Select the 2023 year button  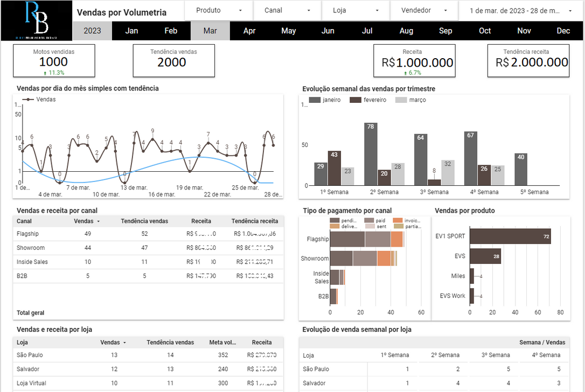[92, 31]
